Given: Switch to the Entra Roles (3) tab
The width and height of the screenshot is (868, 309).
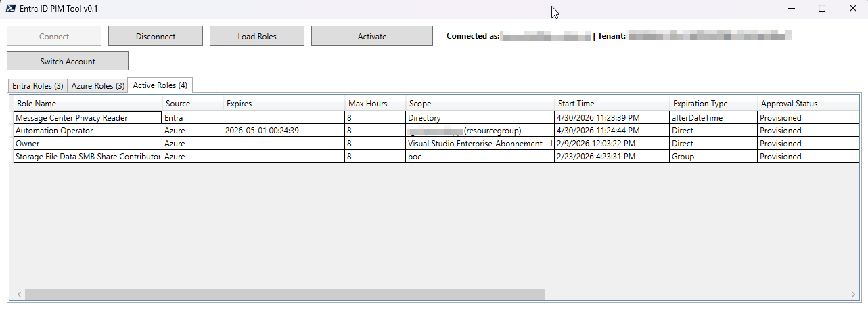Looking at the screenshot, I should click(x=39, y=86).
